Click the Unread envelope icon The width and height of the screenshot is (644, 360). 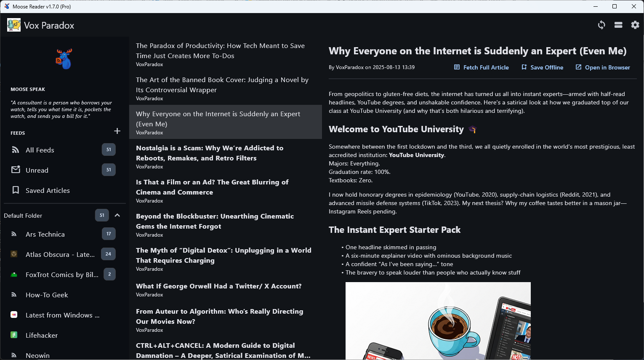[x=16, y=170]
